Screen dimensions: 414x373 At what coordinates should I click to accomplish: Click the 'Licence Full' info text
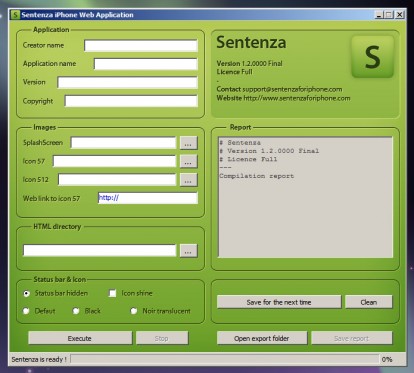pos(234,72)
